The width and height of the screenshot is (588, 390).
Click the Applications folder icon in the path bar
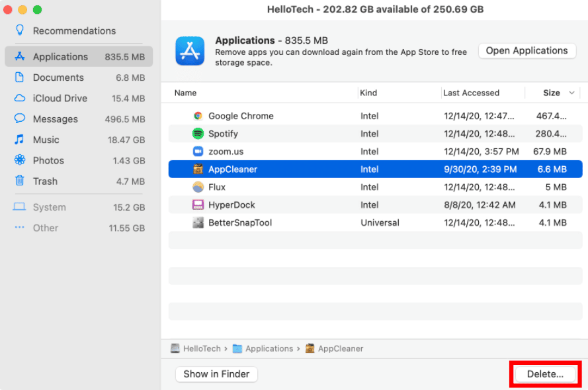[237, 349]
